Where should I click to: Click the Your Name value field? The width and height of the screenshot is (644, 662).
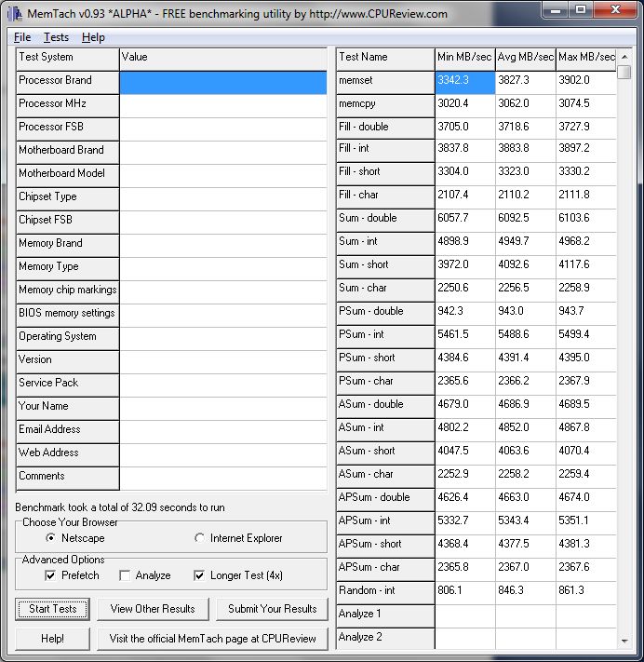click(x=223, y=408)
